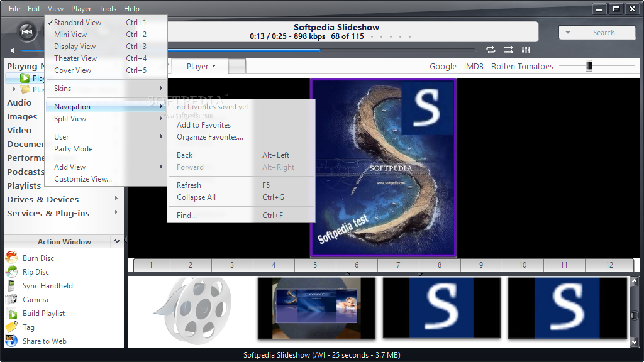
Task: Choose Refresh in Navigation submenu
Action: 241,185
